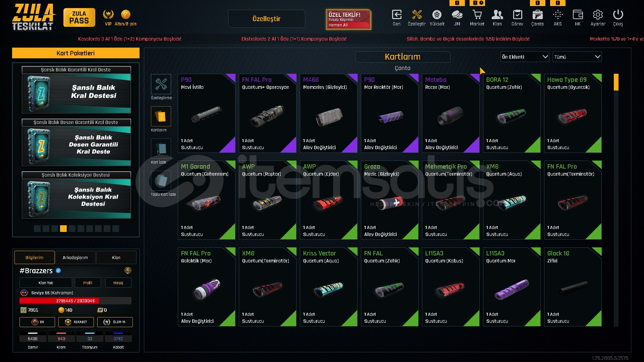Viewport: 644px width, 362px height.
Task: Select the fourth card pack page indicator
Action: tap(63, 229)
